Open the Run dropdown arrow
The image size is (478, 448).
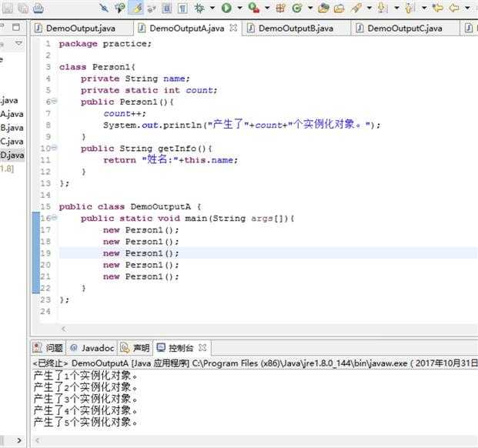[239, 8]
